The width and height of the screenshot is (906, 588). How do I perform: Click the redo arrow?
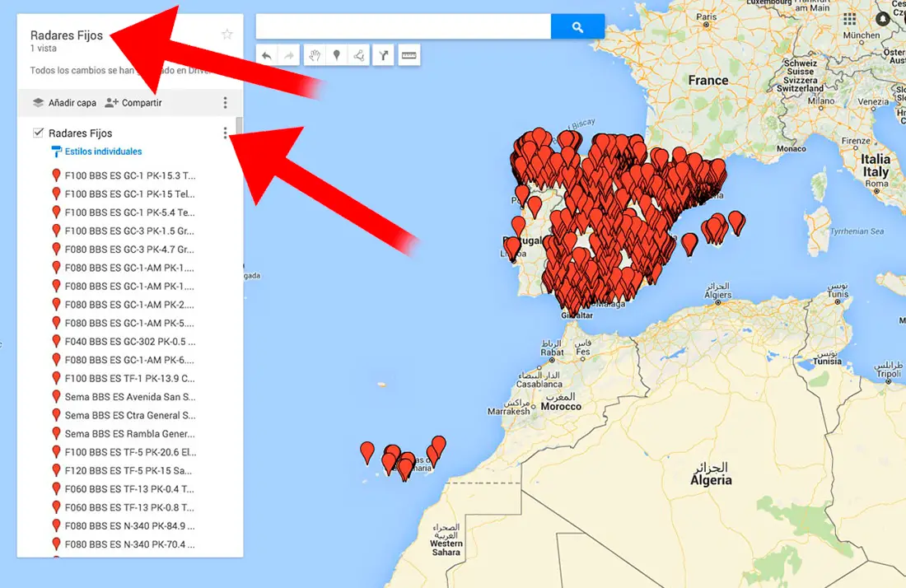(289, 54)
